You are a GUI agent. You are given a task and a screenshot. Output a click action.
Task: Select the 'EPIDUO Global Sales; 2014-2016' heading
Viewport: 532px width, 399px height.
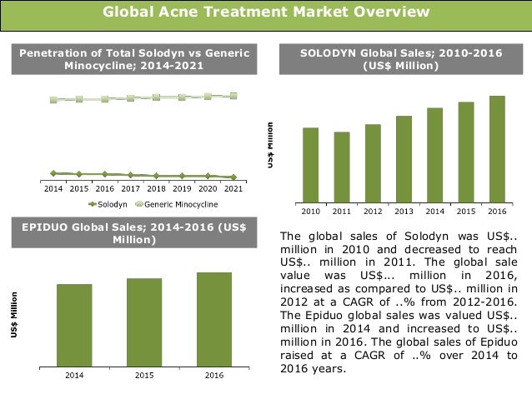pyautogui.click(x=134, y=233)
